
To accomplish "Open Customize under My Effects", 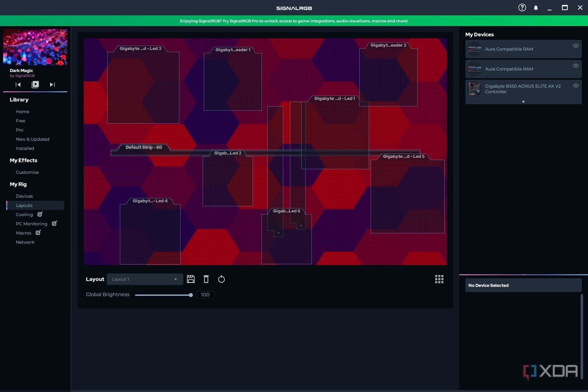I will 27,172.
